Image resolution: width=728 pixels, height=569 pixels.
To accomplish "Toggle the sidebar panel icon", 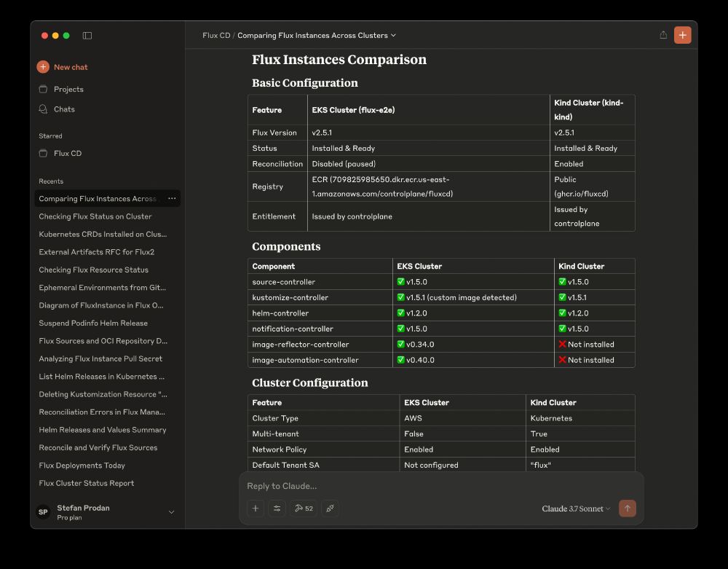I will coord(87,36).
